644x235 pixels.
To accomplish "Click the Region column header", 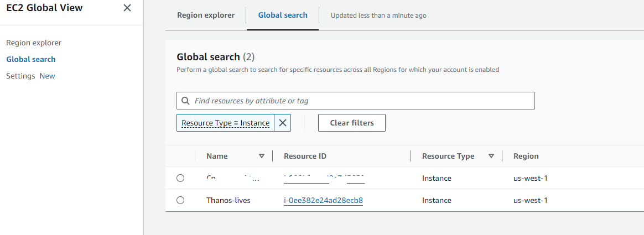I will 526,156.
